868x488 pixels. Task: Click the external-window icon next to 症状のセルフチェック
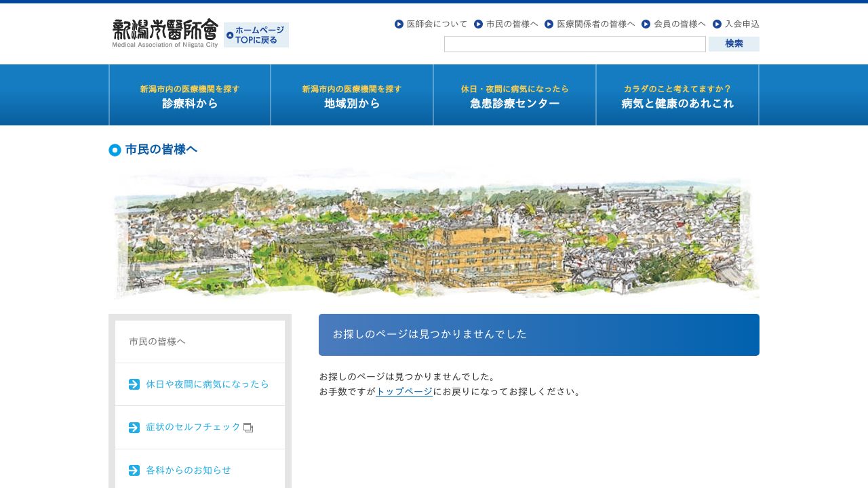tap(248, 428)
